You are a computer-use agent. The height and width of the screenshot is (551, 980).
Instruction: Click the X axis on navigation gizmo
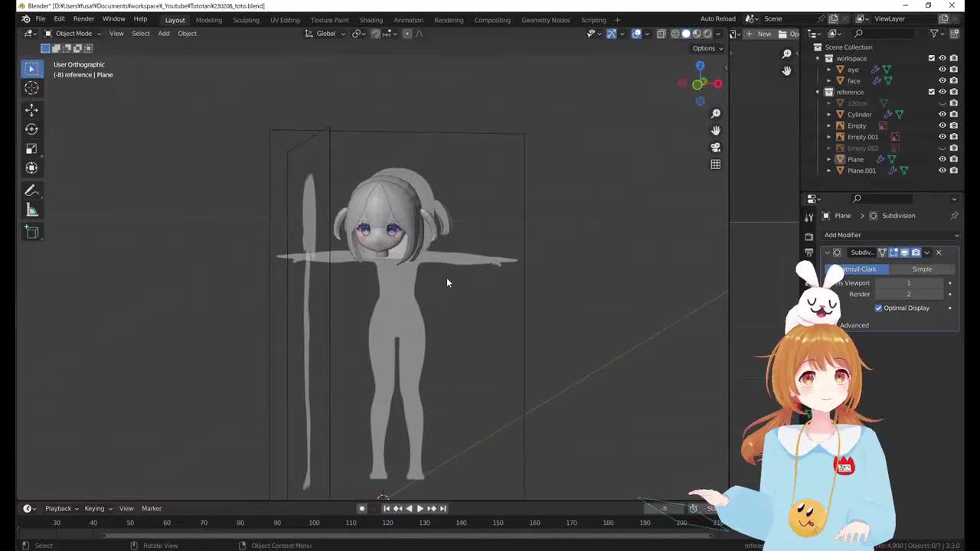click(x=717, y=83)
